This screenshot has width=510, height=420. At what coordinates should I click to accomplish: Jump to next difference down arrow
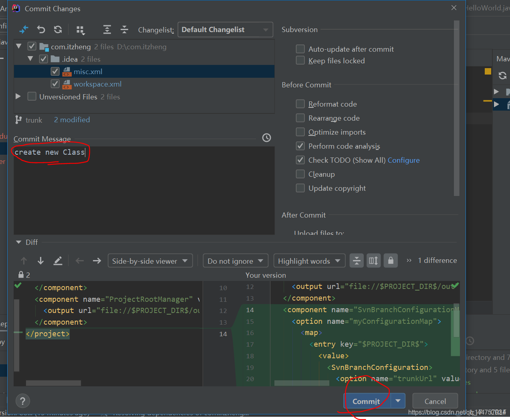coord(40,261)
